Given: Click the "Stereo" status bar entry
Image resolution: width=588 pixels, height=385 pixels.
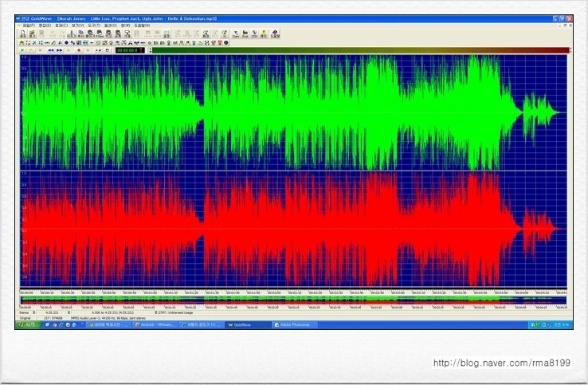Looking at the screenshot, I should (24, 312).
